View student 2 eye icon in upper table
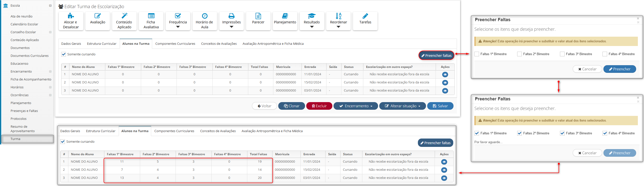The image size is (644, 186). coord(445,83)
